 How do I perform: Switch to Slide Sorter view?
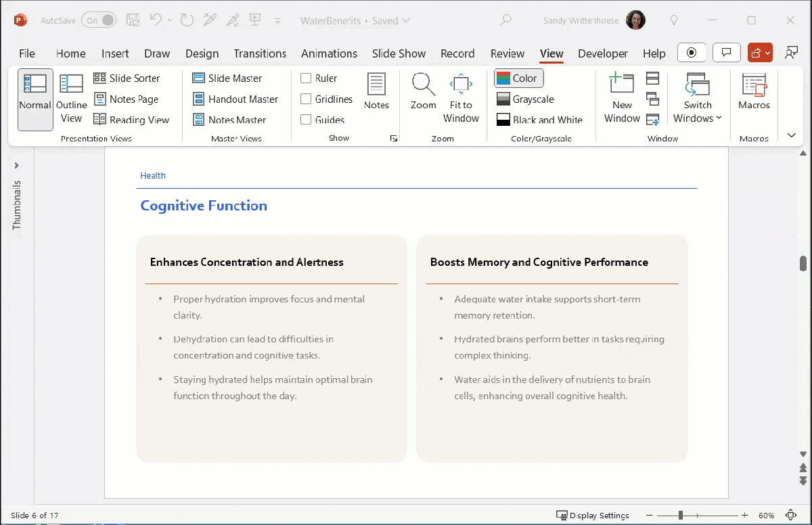pos(127,78)
